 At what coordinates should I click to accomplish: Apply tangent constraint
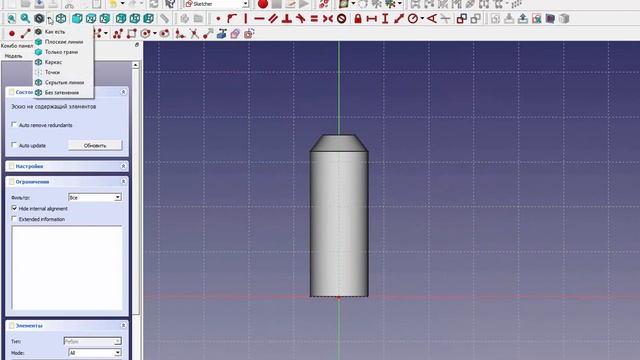click(301, 18)
